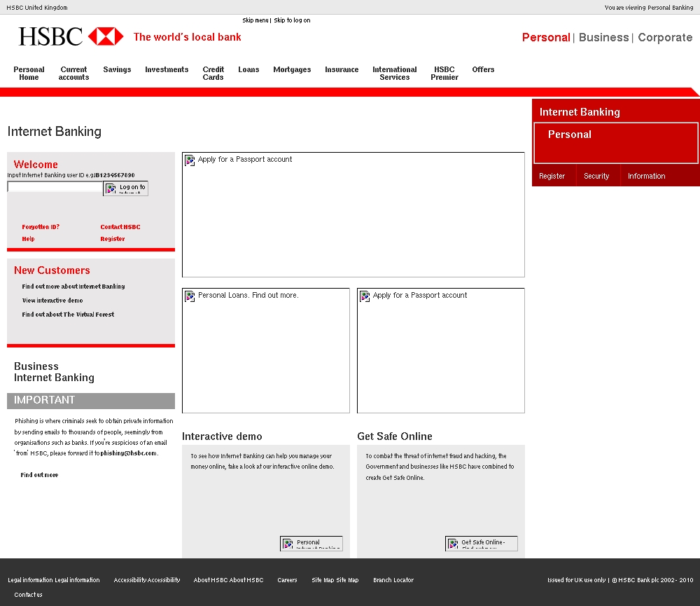Open Legal information footer link
The width and height of the screenshot is (700, 606).
pyautogui.click(x=54, y=580)
